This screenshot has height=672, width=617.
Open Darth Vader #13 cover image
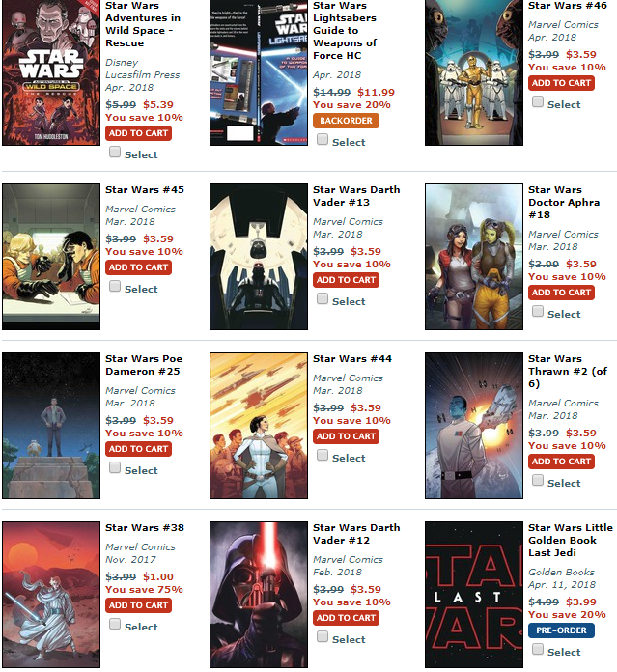tap(259, 257)
